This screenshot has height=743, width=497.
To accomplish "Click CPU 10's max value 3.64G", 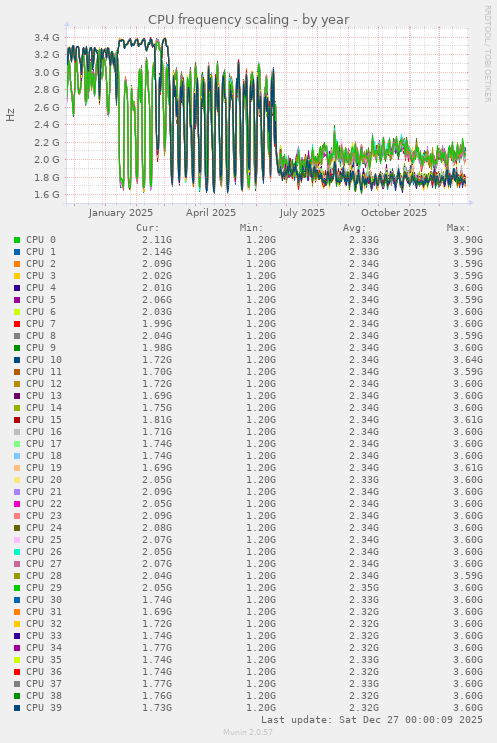I will pos(468,360).
